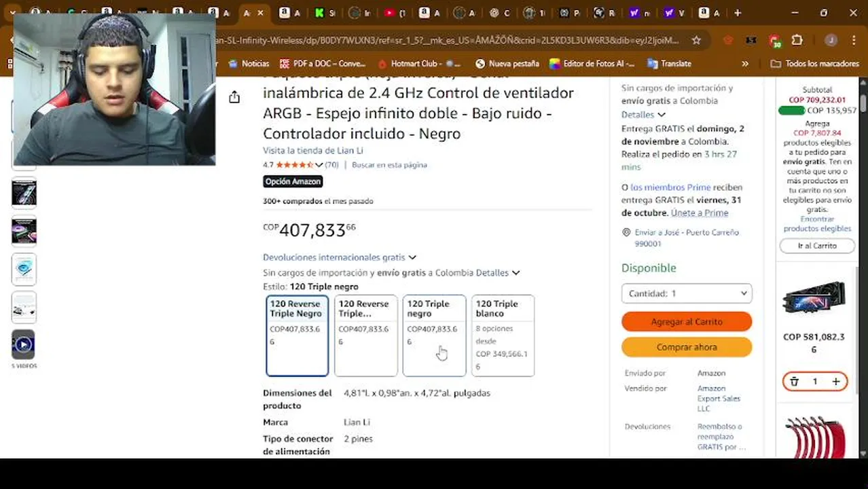This screenshot has height=489, width=868.
Task: Open the Translate bookmark
Action: [x=669, y=63]
